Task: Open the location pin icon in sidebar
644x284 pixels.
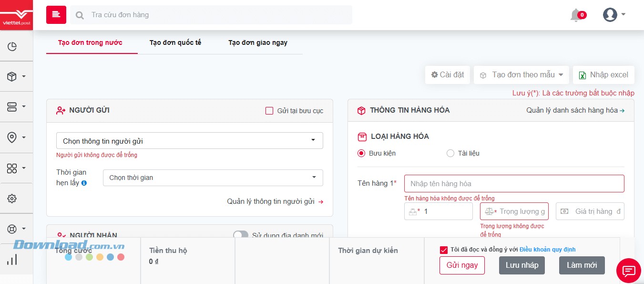Action: tap(12, 137)
